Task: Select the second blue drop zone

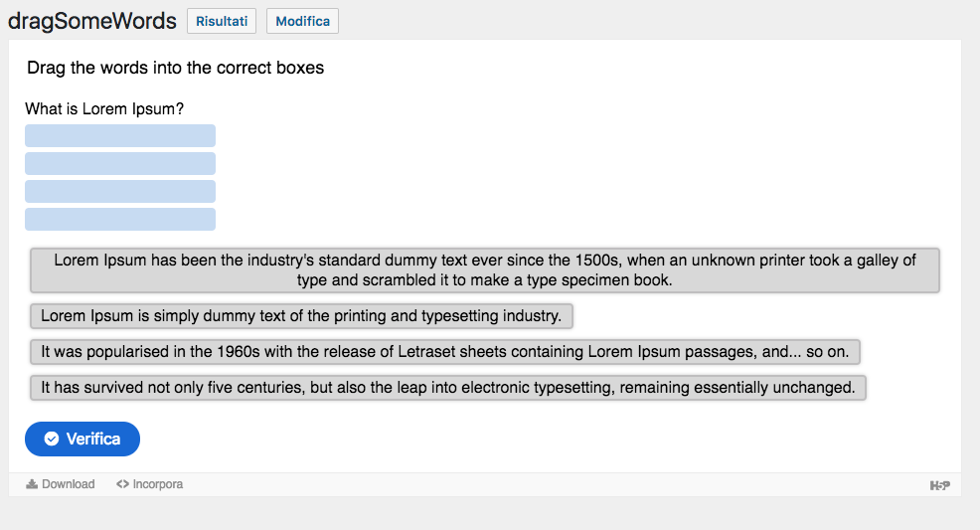Action: (120, 164)
